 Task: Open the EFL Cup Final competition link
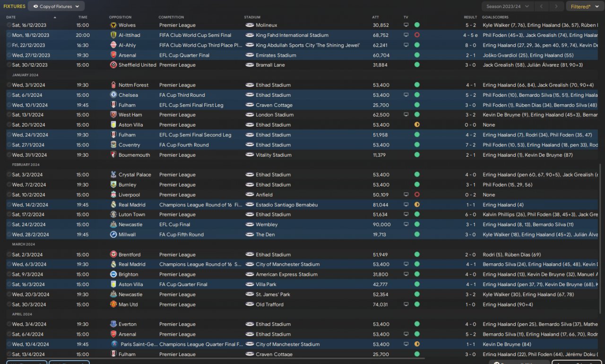pyautogui.click(x=175, y=225)
